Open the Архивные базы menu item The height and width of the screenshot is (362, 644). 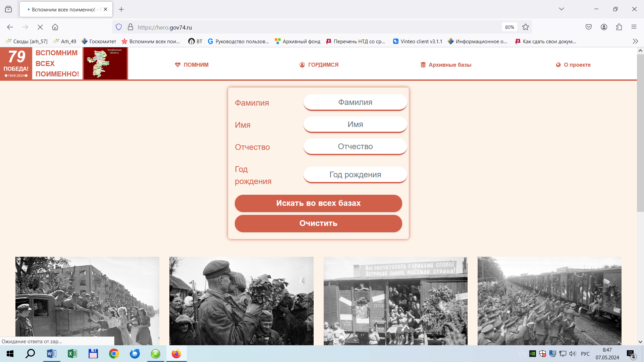[446, 65]
